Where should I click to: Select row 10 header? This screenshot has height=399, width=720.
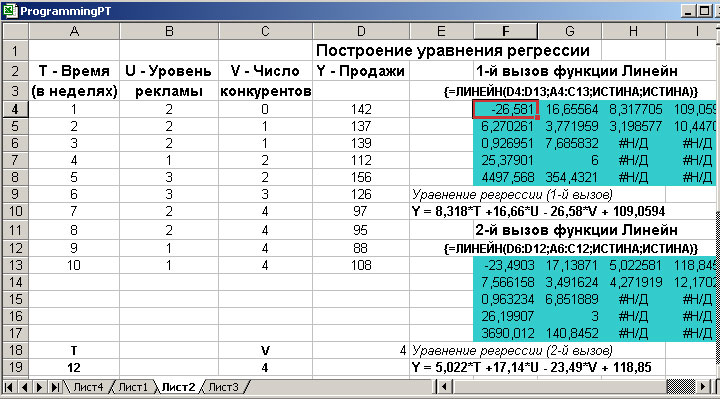click(15, 211)
